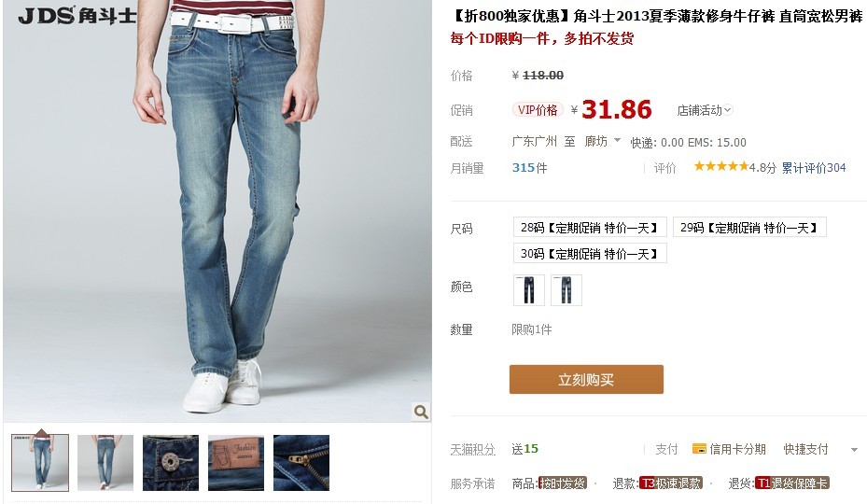Open the 累计评价304 reviews link
867x504 pixels.
(814, 168)
